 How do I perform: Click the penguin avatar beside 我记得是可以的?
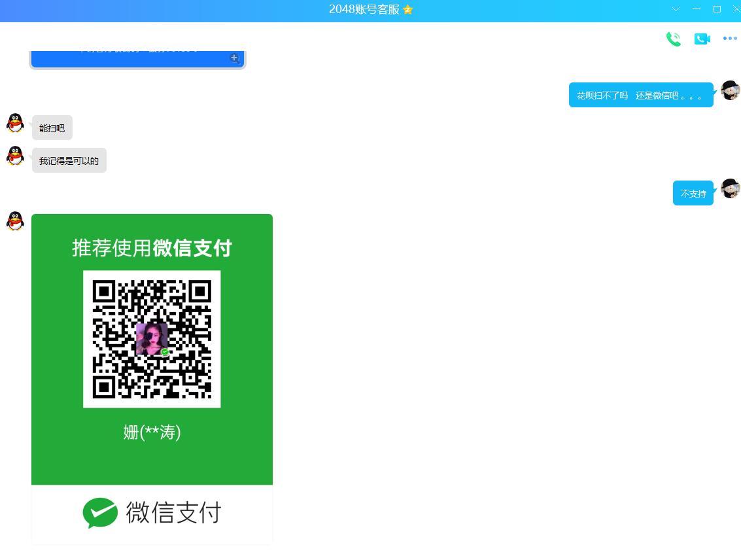pos(15,156)
